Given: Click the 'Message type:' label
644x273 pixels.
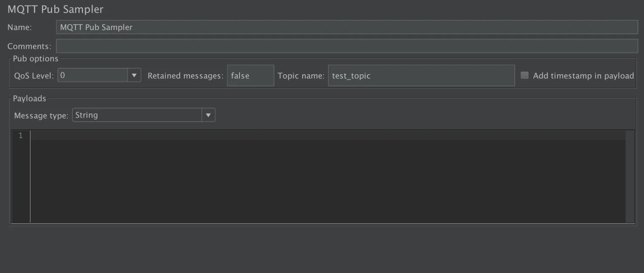Looking at the screenshot, I should (x=41, y=115).
